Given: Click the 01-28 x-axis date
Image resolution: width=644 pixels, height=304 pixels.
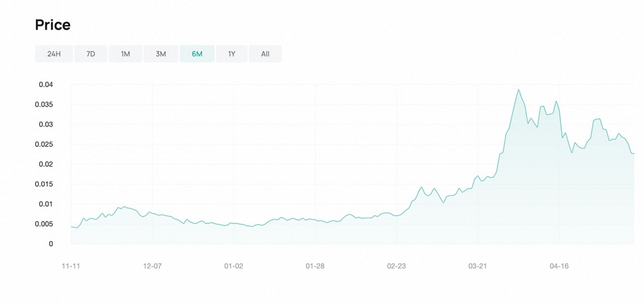Looking at the screenshot, I should [315, 265].
